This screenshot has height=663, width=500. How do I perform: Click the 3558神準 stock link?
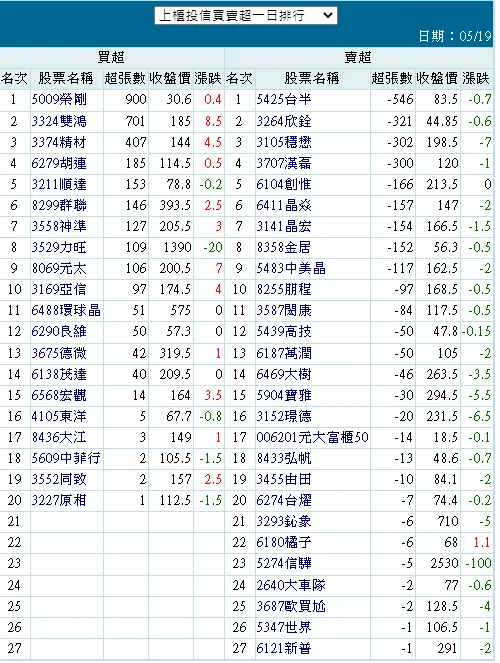(59, 227)
